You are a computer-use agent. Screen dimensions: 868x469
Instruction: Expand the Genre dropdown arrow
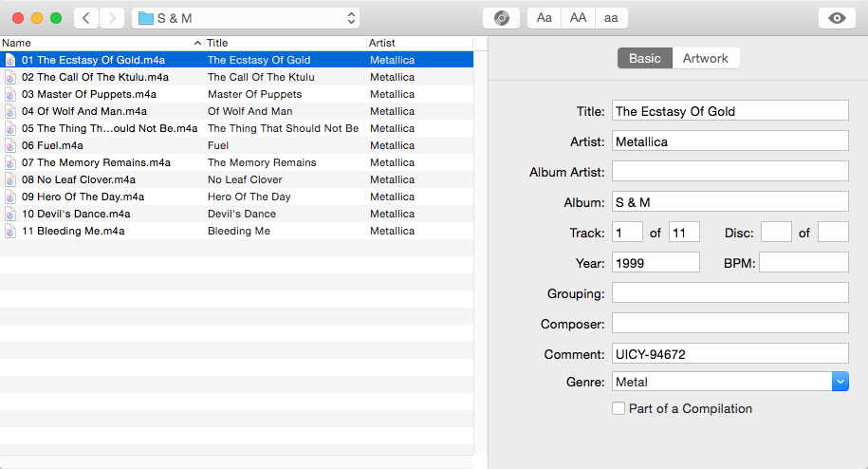[x=840, y=382]
